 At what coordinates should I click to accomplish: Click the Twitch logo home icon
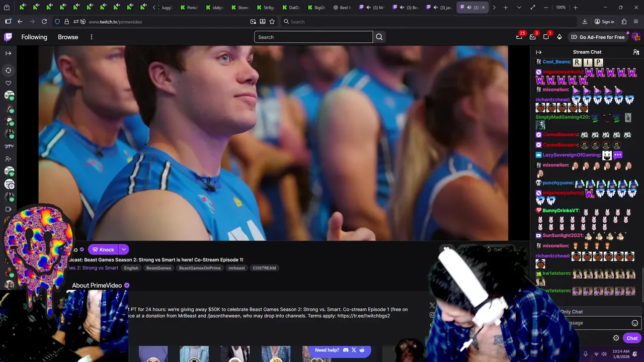pos(8,37)
